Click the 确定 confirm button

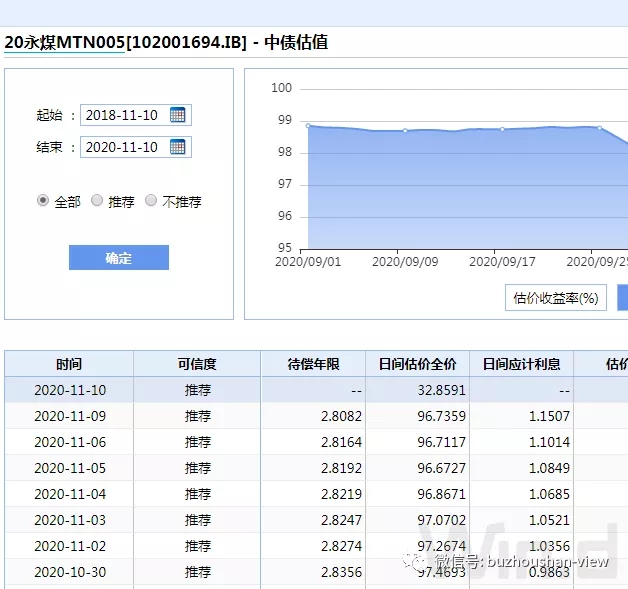119,257
